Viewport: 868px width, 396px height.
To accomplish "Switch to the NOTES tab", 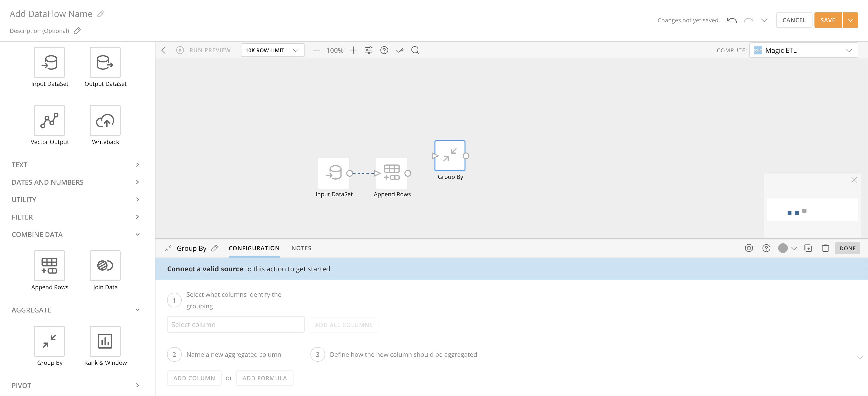I will click(301, 248).
